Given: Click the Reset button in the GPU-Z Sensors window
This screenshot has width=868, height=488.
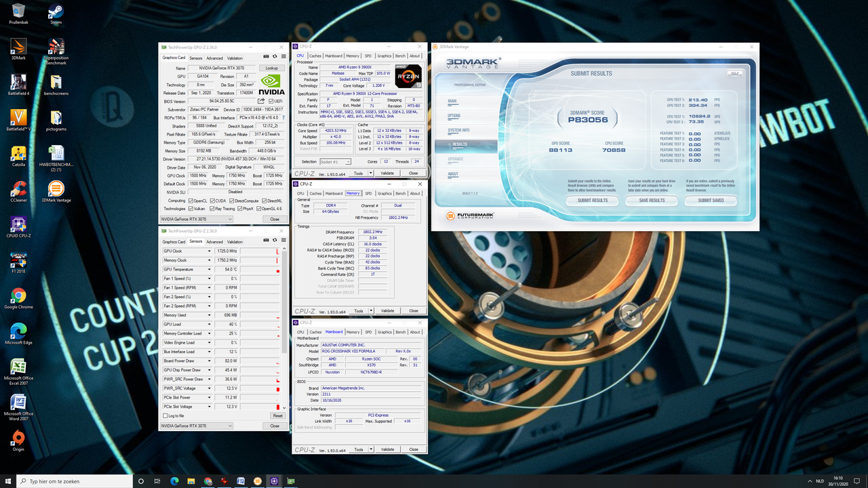Looking at the screenshot, I should [277, 415].
